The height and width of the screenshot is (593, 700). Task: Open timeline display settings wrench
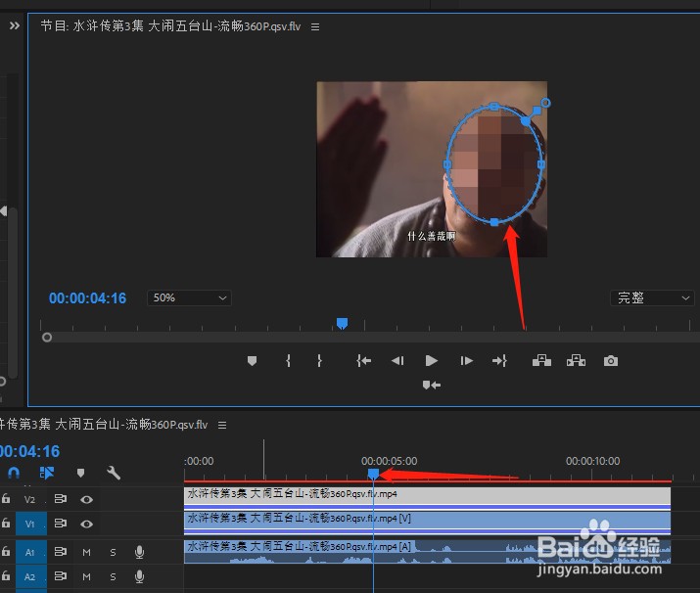click(114, 473)
